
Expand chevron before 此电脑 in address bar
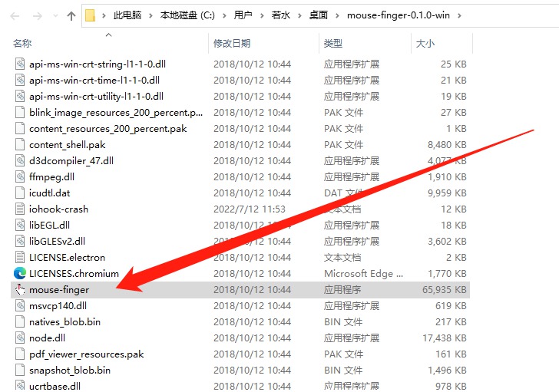click(x=104, y=15)
